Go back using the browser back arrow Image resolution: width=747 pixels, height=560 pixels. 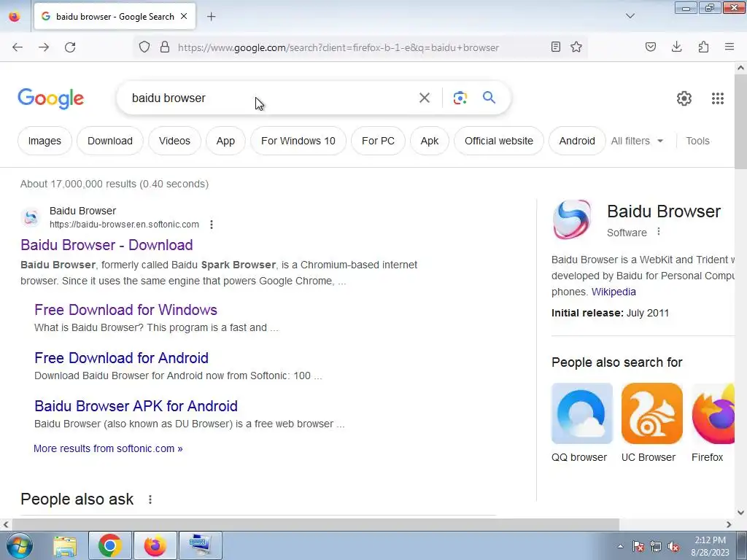tap(18, 47)
